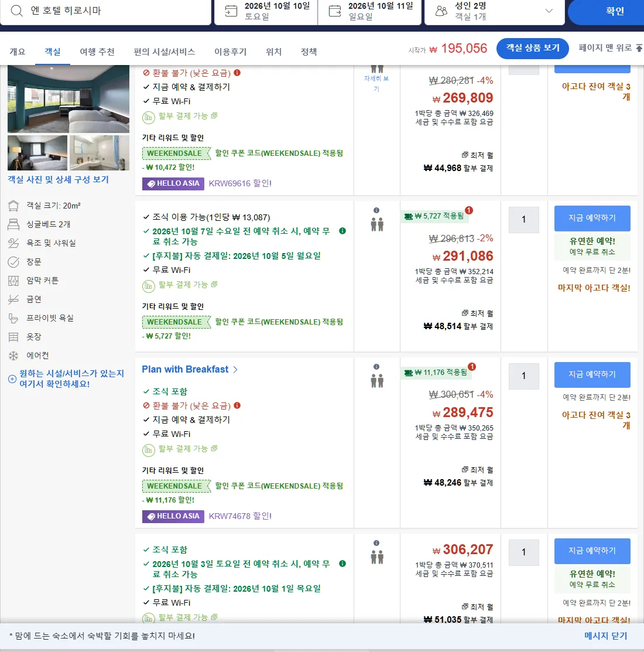Click occupancy info icon in ₩291,086 row
Image resolution: width=644 pixels, height=652 pixels.
(x=376, y=210)
